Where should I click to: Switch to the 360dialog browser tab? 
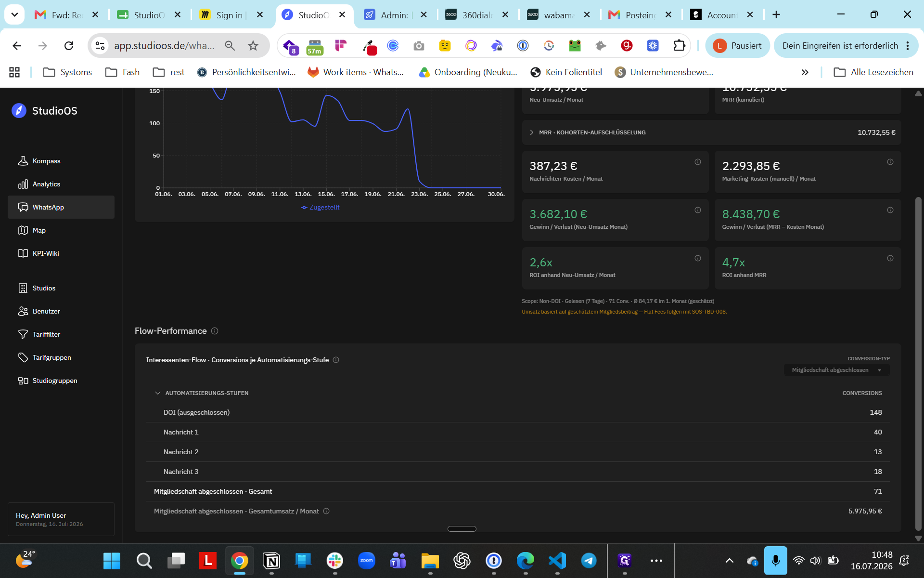point(476,15)
